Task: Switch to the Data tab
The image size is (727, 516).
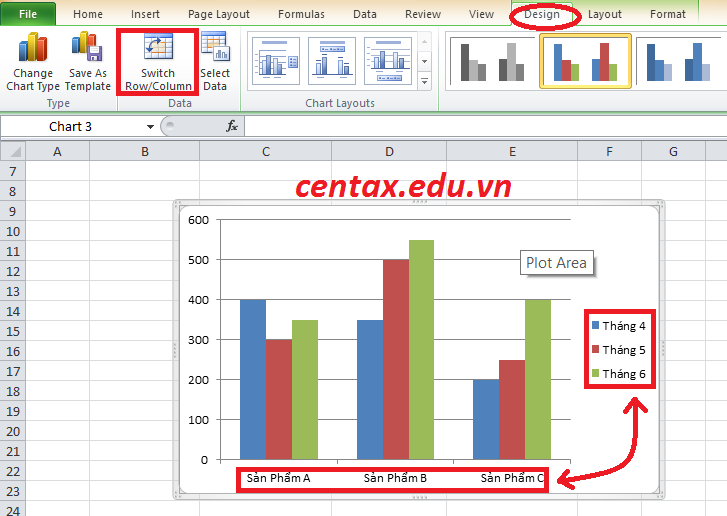Action: click(x=365, y=14)
